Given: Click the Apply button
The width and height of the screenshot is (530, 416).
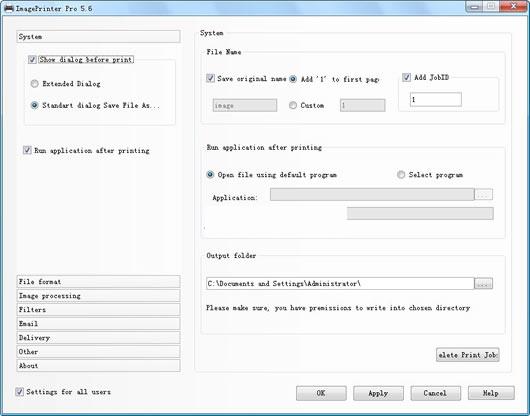Looking at the screenshot, I should 378,393.
